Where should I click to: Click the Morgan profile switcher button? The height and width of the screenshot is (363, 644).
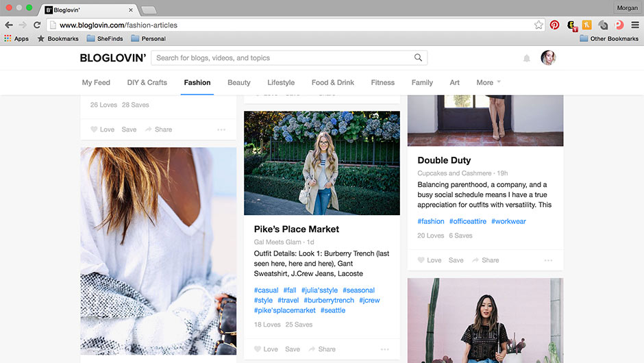click(x=627, y=8)
